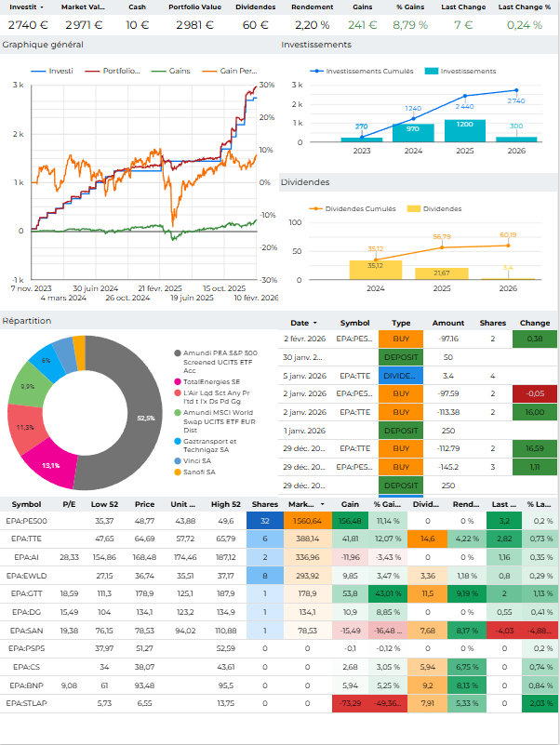Click the first orange BUY transaction badge
Screen dimensions: 560x745
[400, 339]
